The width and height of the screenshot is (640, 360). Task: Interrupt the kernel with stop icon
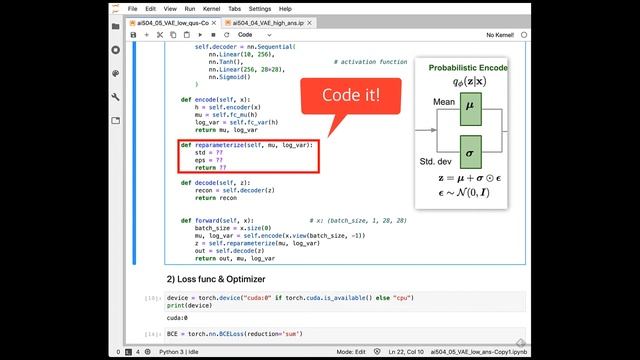click(x=213, y=35)
